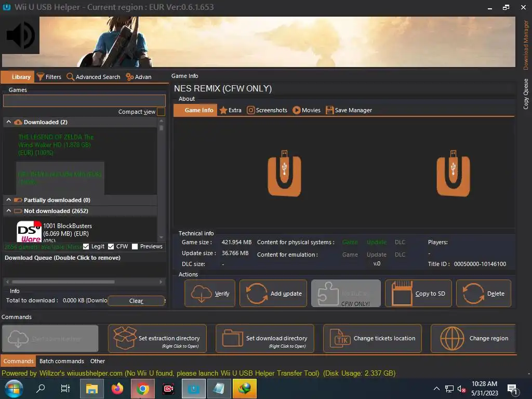Click the games search input field

click(84, 101)
